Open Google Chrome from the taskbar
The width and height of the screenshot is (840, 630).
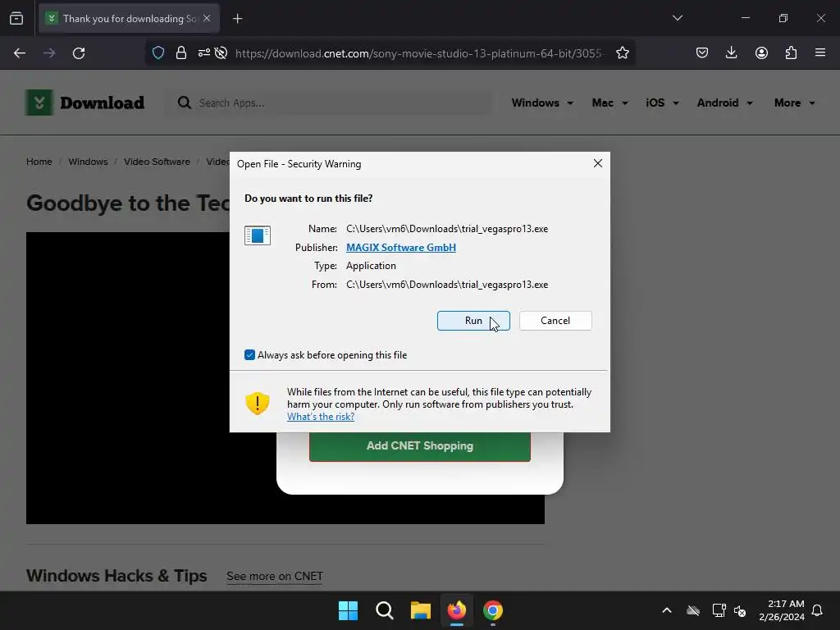tap(493, 610)
